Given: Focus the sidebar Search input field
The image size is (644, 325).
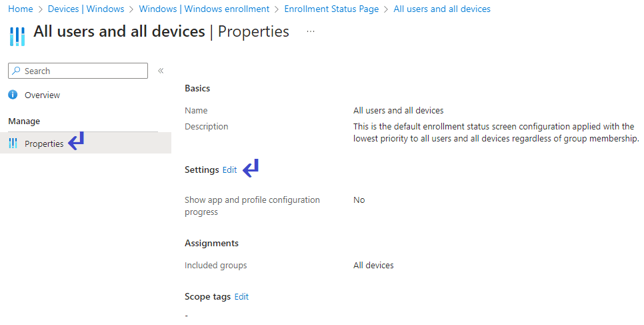Looking at the screenshot, I should pos(83,71).
